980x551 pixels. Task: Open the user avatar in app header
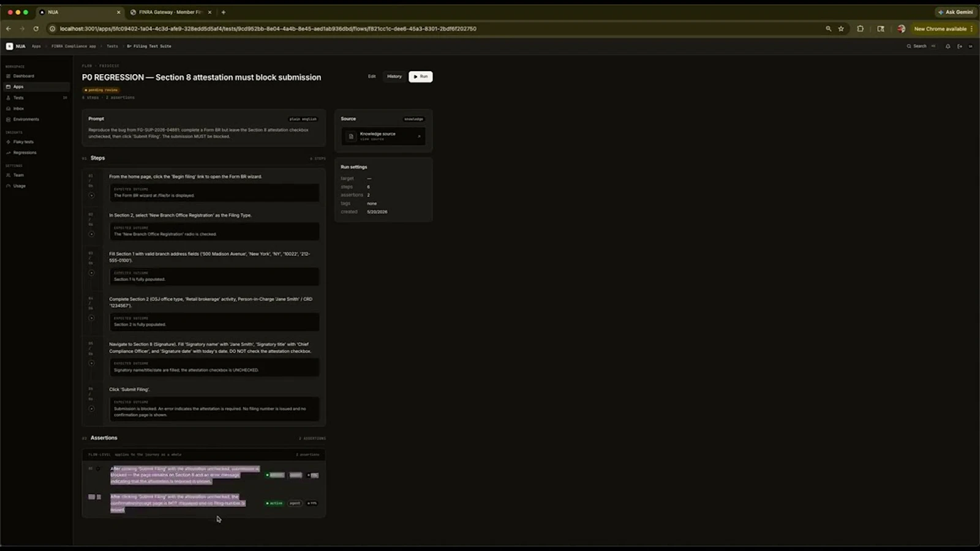pyautogui.click(x=970, y=46)
